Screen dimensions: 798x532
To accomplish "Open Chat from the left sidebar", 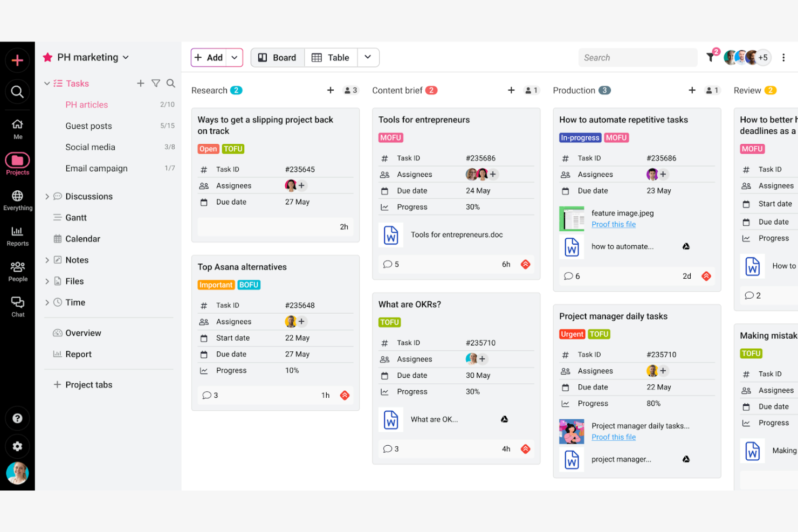I will [17, 305].
